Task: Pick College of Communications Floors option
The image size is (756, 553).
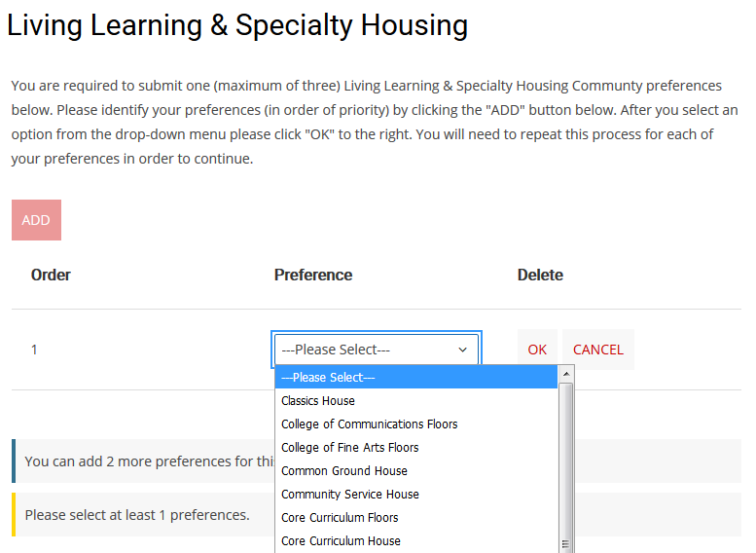Action: click(370, 424)
